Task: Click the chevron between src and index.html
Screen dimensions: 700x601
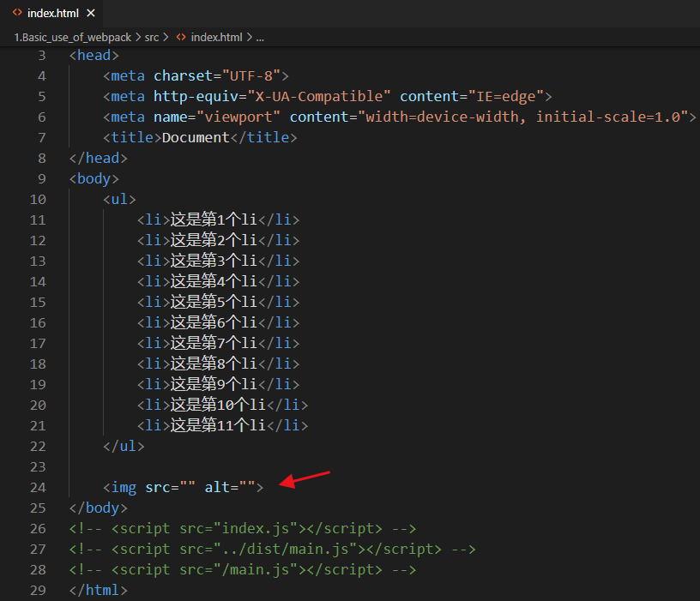Action: [x=166, y=38]
